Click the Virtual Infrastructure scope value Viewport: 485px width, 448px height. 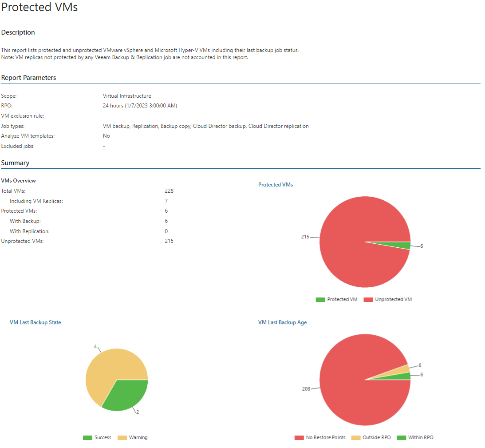click(x=127, y=95)
